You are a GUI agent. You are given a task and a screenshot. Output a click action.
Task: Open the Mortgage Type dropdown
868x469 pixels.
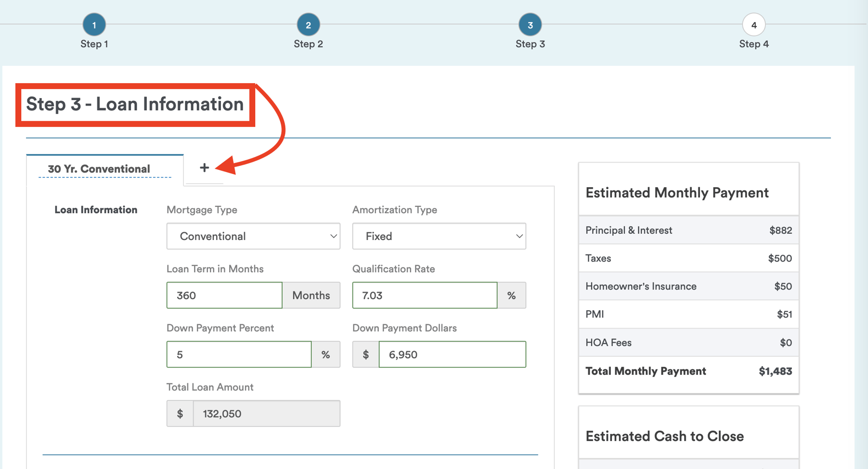click(253, 236)
